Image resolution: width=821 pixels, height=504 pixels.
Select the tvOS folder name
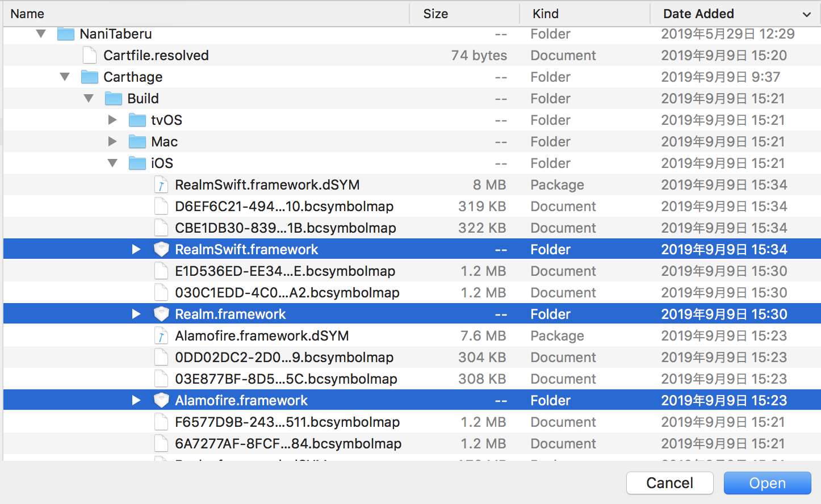point(166,120)
